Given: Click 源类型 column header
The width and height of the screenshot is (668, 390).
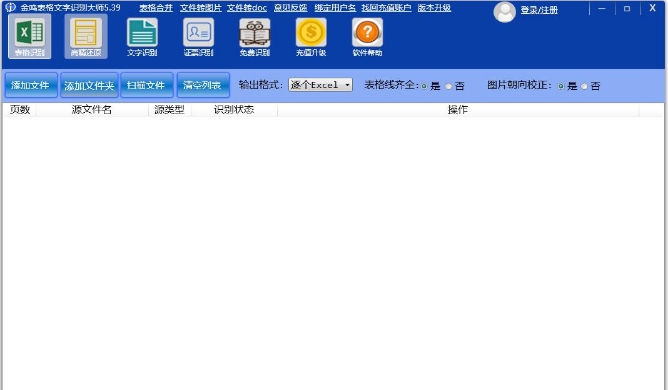Looking at the screenshot, I should point(170,110).
